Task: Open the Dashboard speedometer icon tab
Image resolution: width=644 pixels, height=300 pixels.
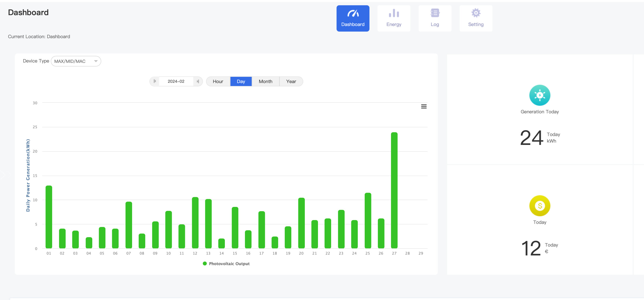Action: [x=353, y=13]
